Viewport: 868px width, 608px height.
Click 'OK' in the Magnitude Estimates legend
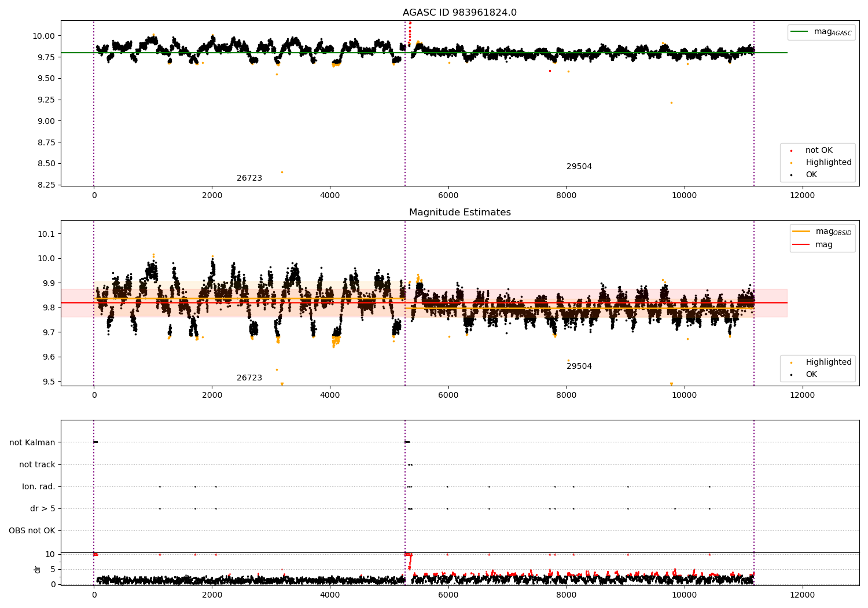point(811,374)
